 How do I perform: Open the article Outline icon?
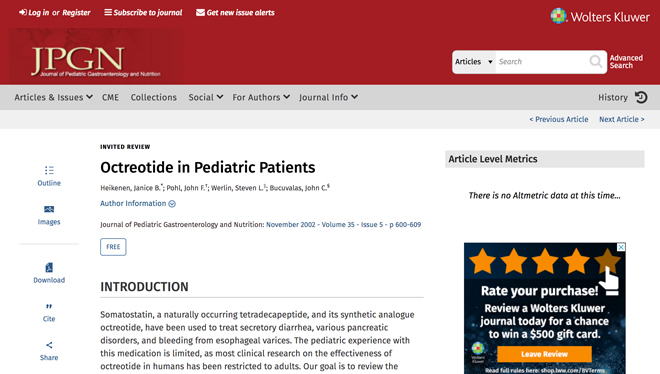point(49,170)
